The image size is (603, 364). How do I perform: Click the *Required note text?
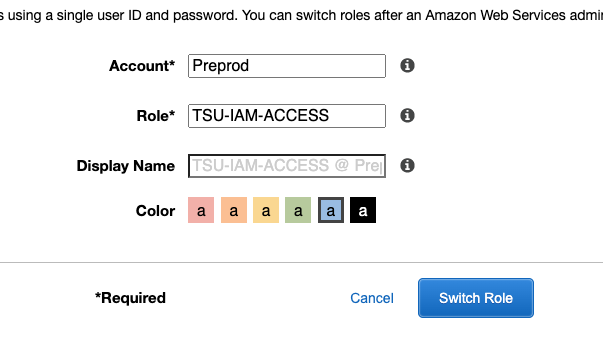point(130,298)
